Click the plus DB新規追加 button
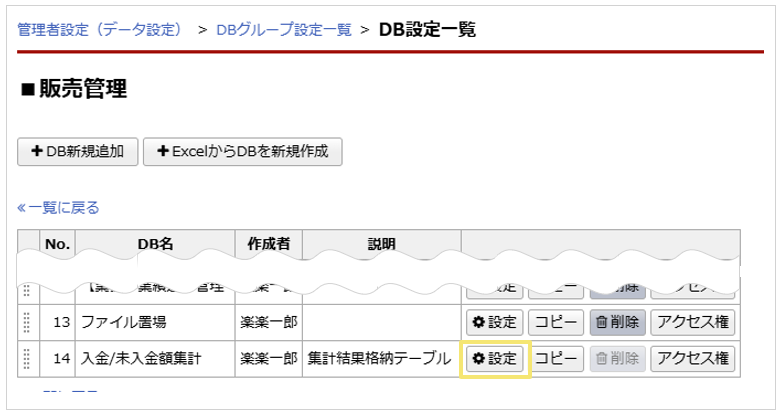The height and width of the screenshot is (419, 783). coord(78,152)
